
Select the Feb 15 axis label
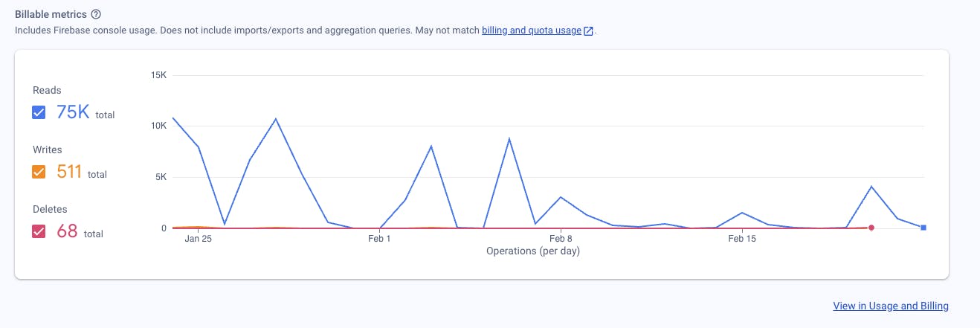(x=741, y=239)
